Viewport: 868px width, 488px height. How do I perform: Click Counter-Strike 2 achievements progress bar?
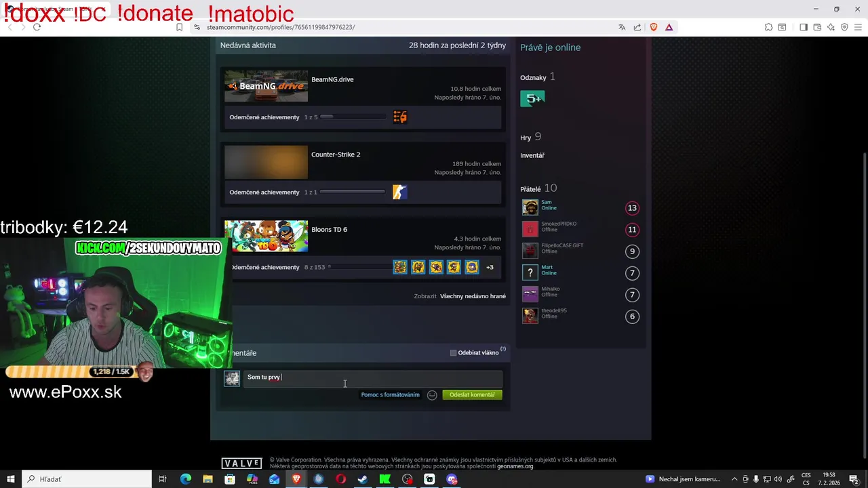353,192
